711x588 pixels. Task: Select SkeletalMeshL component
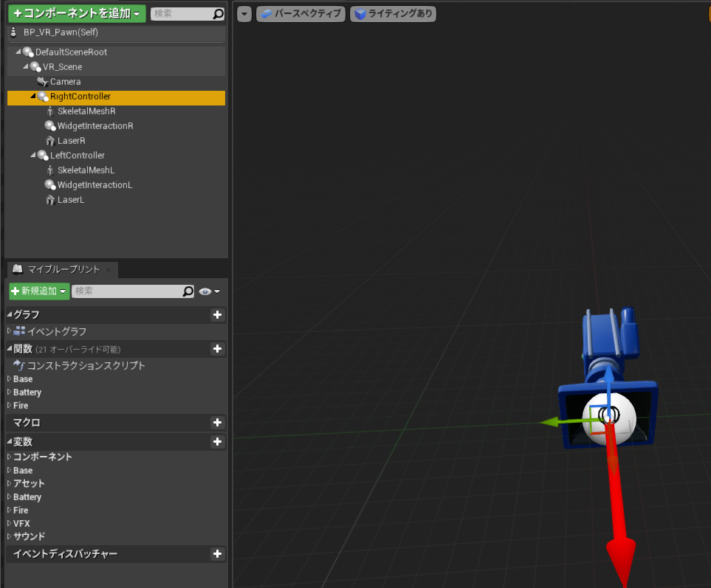[86, 170]
